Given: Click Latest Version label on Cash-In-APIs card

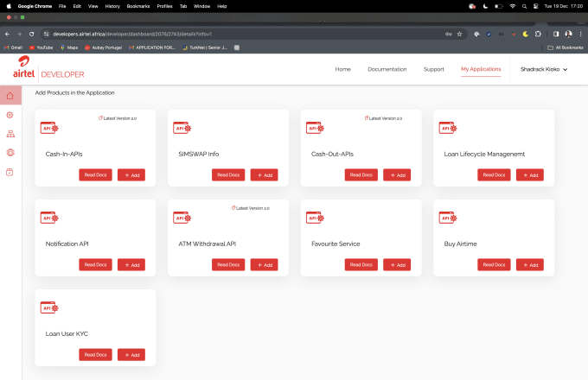Looking at the screenshot, I should [x=118, y=118].
